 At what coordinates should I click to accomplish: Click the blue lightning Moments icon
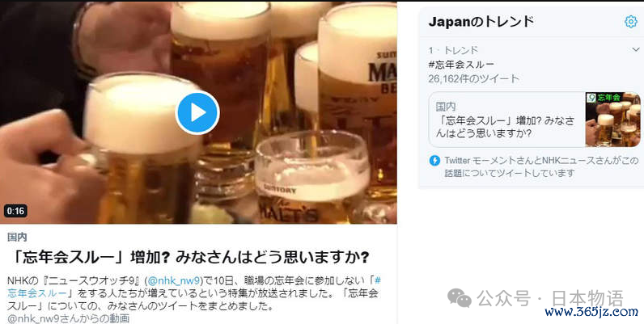click(434, 160)
